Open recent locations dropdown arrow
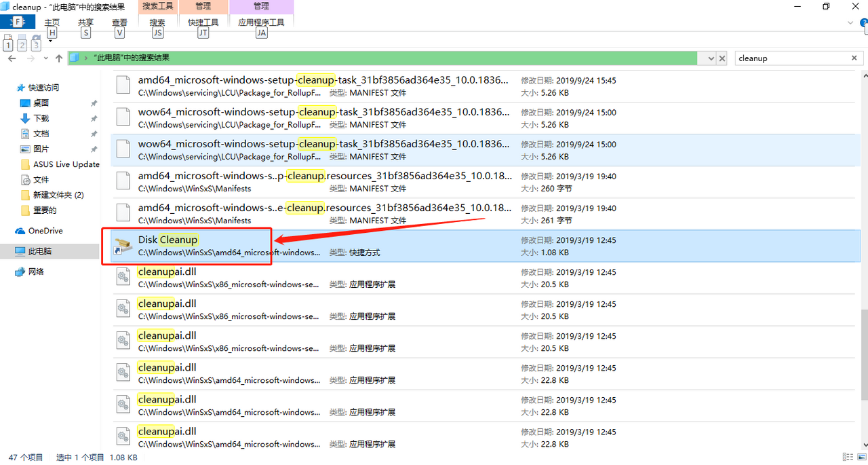The width and height of the screenshot is (868, 465). pyautogui.click(x=45, y=58)
